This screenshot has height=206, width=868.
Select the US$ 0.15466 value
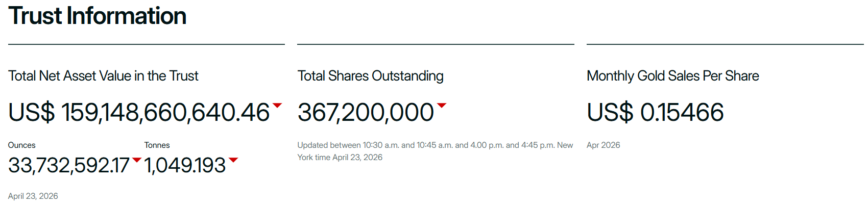pyautogui.click(x=655, y=113)
